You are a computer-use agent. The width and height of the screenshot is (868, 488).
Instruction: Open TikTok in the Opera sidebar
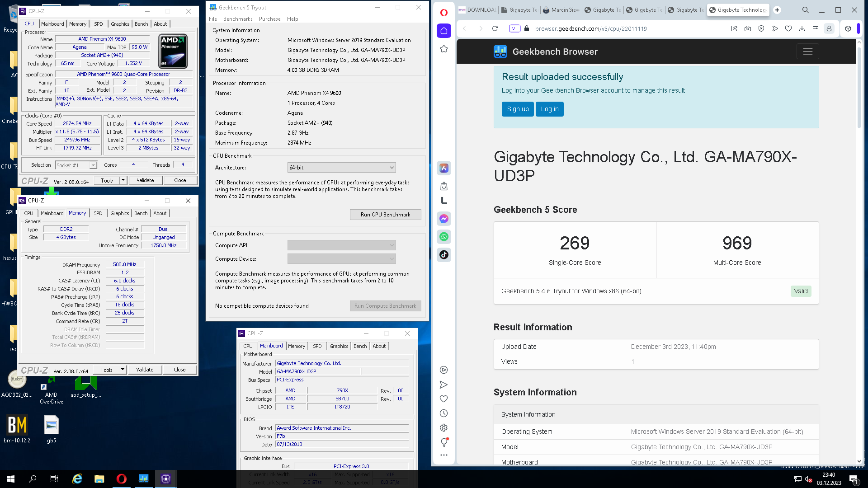pos(444,255)
